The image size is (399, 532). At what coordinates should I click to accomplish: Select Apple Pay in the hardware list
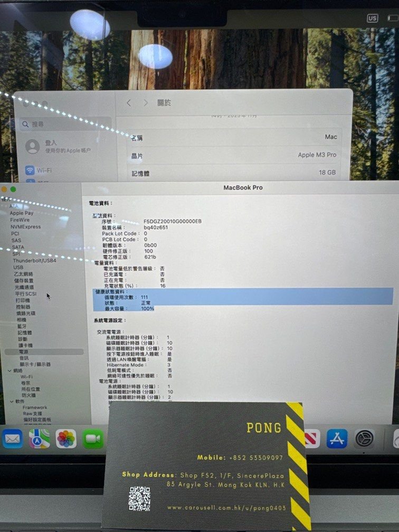[21, 213]
